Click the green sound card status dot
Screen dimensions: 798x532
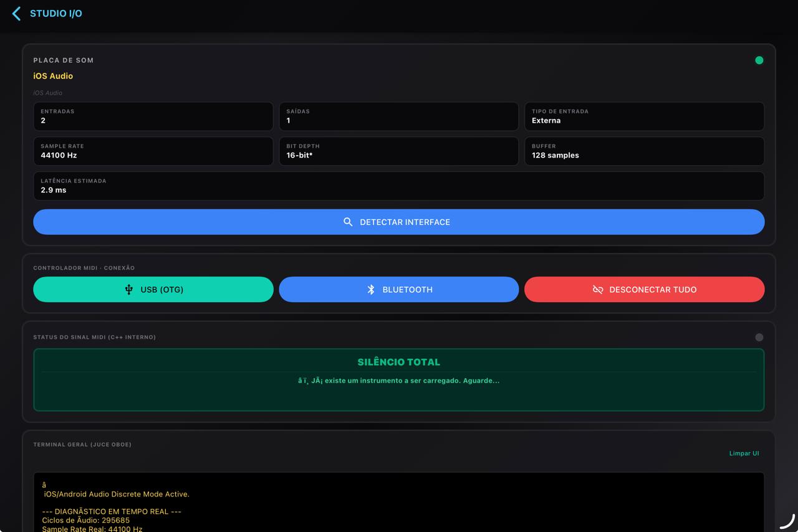click(759, 60)
